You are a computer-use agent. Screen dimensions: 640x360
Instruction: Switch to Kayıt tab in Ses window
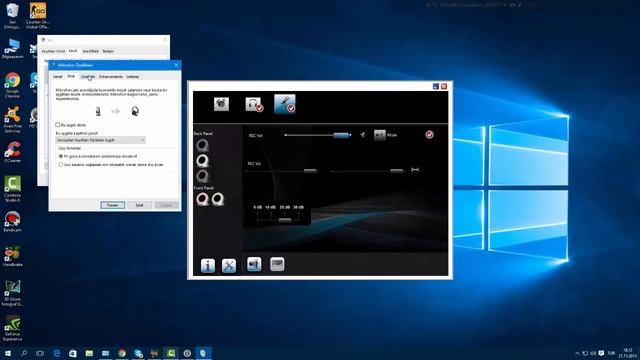[x=73, y=51]
